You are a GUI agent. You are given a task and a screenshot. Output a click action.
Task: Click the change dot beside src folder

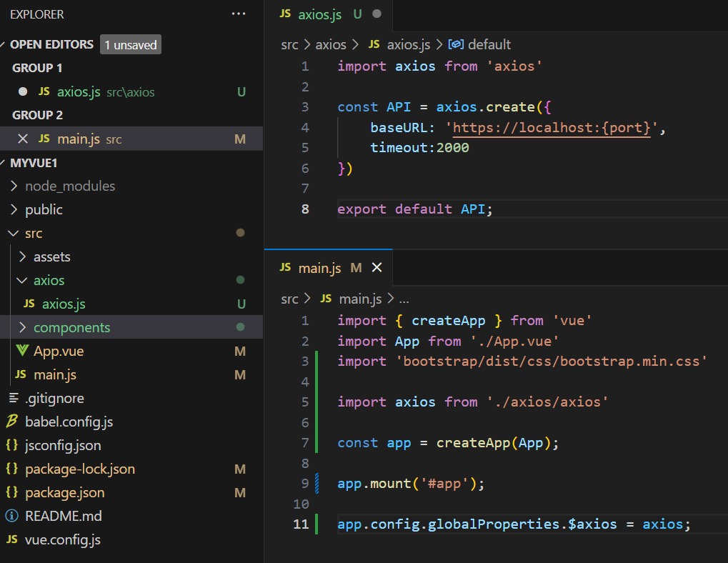point(240,232)
